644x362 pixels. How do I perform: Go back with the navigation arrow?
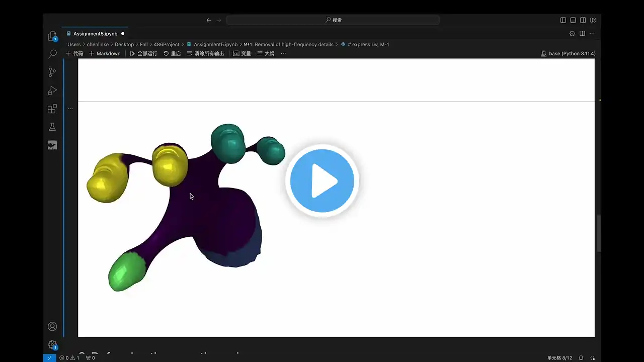click(209, 20)
